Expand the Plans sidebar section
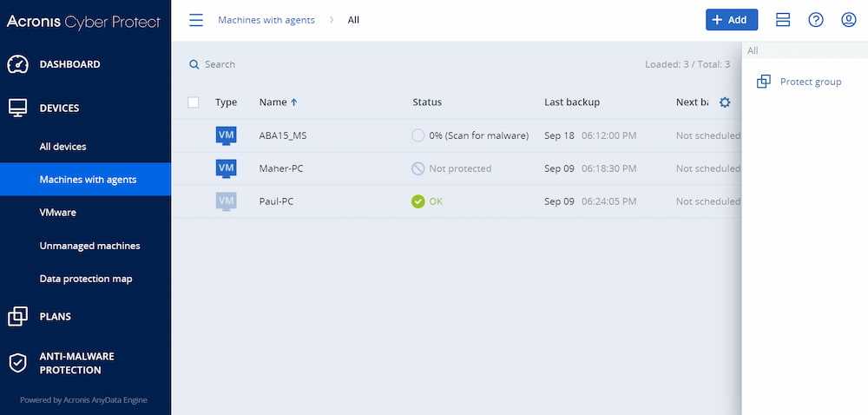 [x=56, y=317]
